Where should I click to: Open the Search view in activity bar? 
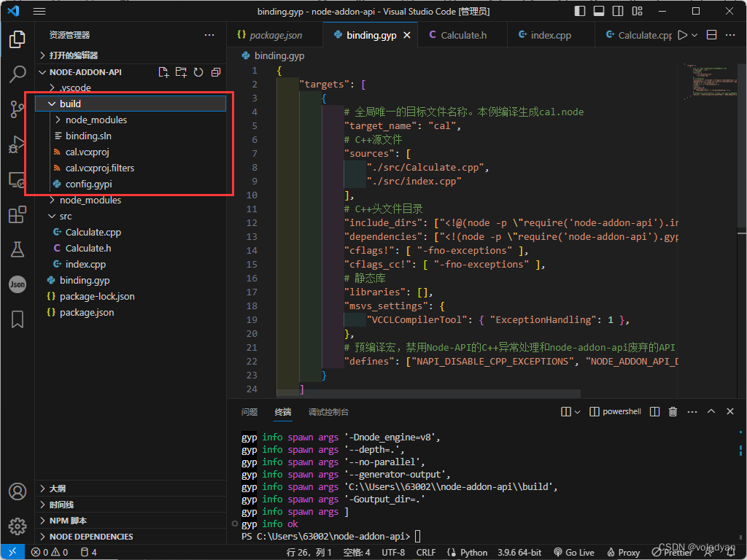(x=18, y=74)
